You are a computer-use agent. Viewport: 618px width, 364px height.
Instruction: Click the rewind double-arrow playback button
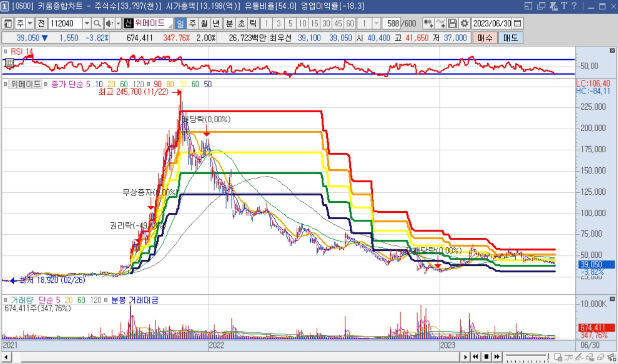[x=476, y=357]
